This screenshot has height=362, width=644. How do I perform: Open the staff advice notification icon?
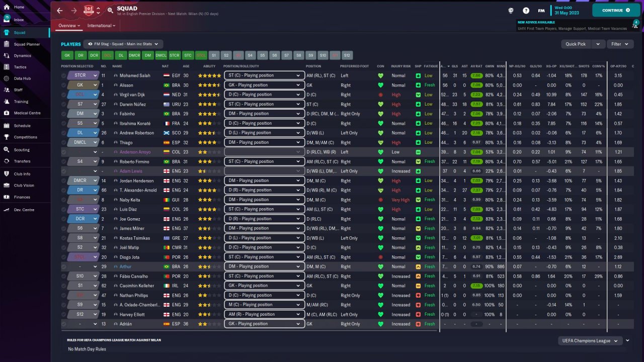click(635, 25)
